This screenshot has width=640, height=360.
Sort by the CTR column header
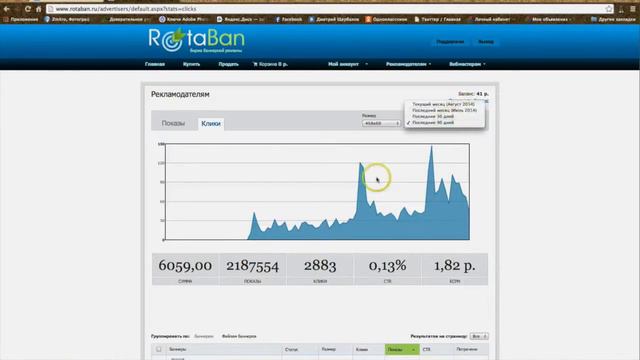427,349
